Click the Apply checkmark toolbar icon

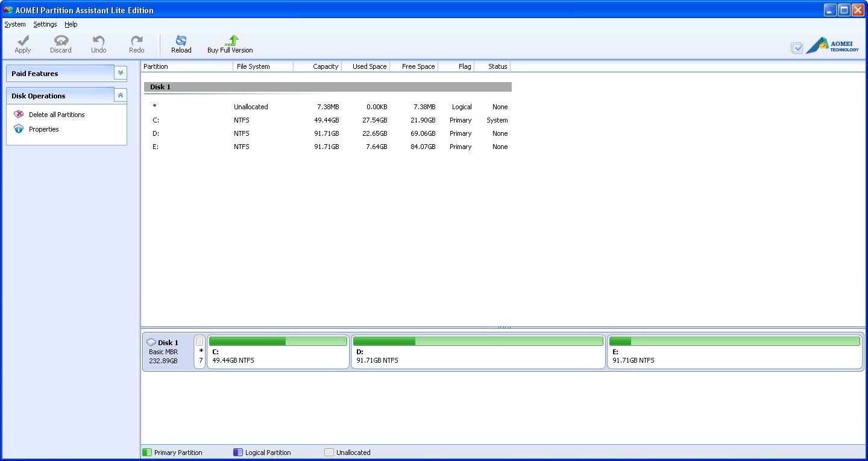tap(23, 40)
